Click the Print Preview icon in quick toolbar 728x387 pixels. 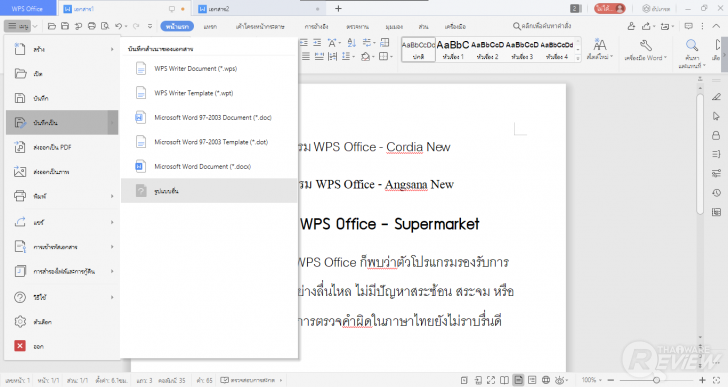coord(105,26)
